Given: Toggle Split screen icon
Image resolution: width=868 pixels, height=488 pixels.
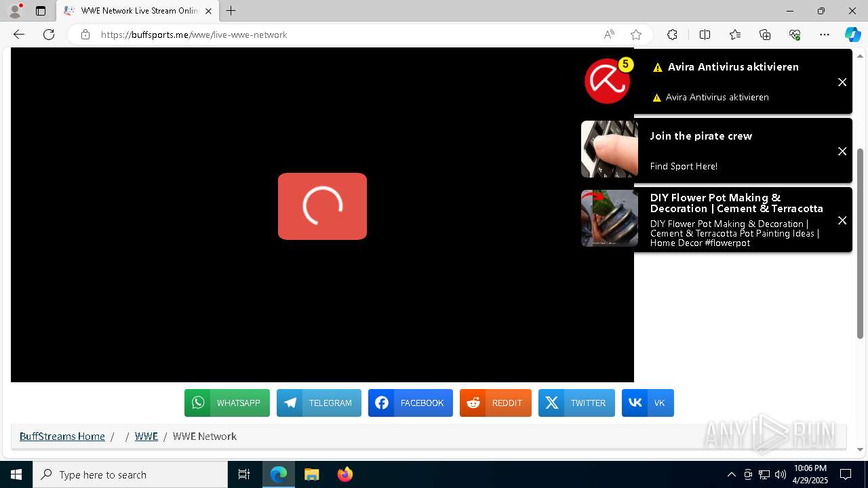Looking at the screenshot, I should tap(705, 35).
